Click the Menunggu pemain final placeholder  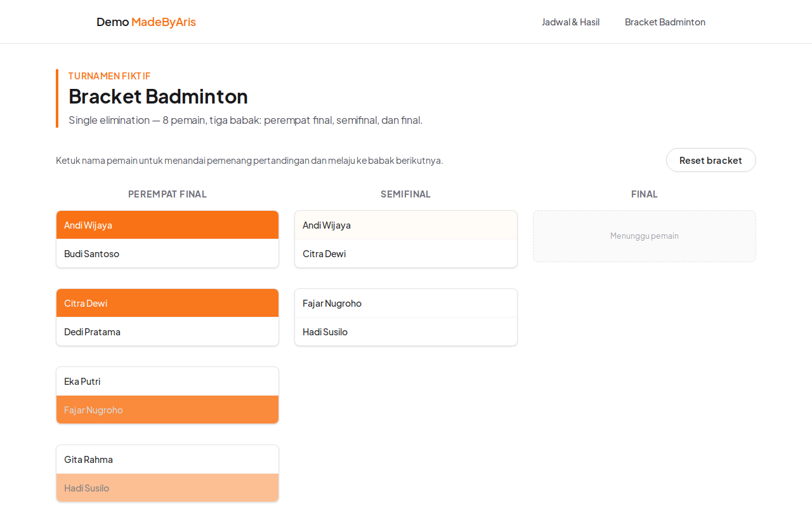tap(645, 236)
